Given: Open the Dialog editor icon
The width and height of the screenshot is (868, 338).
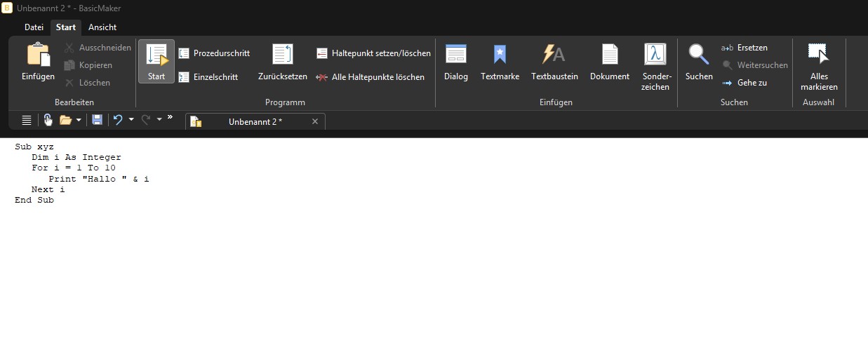Looking at the screenshot, I should [x=456, y=55].
